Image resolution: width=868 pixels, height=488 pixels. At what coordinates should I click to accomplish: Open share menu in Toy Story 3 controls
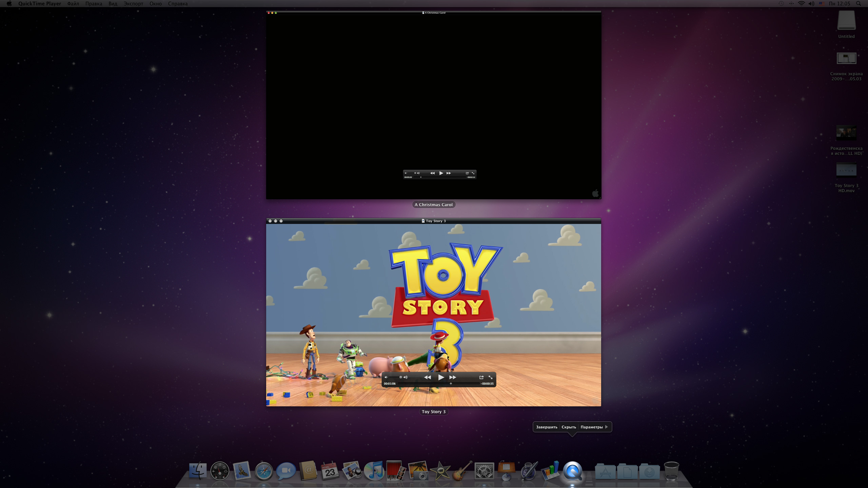click(481, 377)
